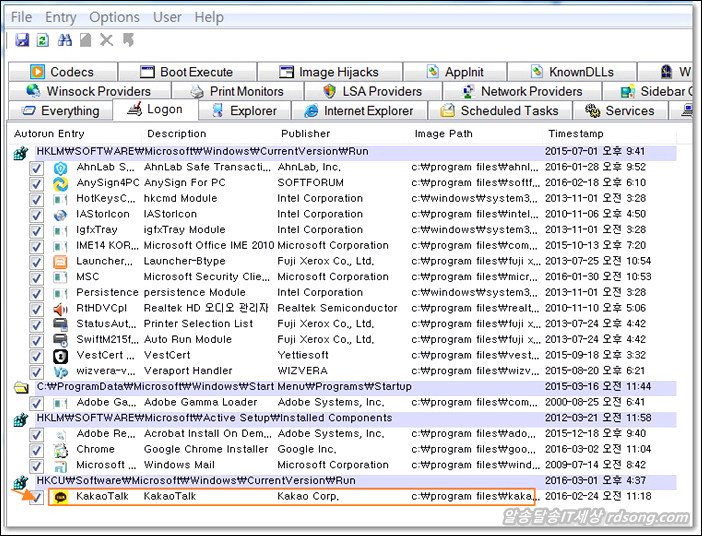Uncheck the KakaoTalk autorun checkbox
702x536 pixels.
pyautogui.click(x=37, y=496)
